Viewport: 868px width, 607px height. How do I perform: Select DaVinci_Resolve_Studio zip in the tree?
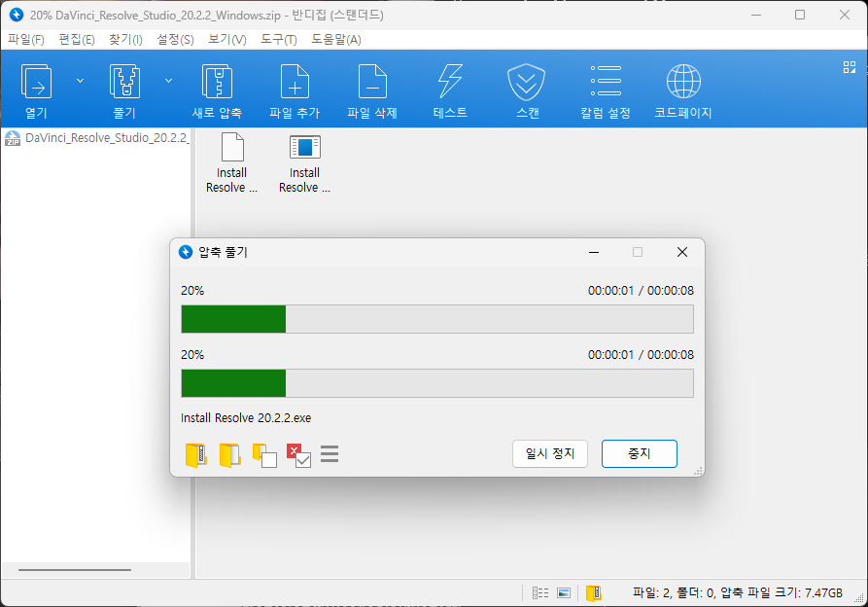[97, 138]
